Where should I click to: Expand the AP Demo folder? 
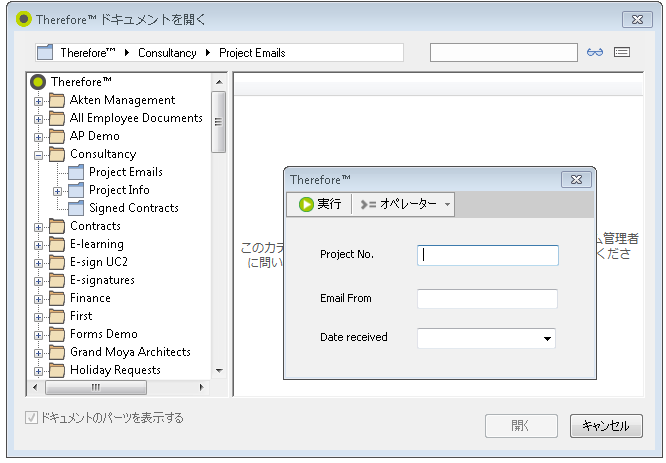pyautogui.click(x=38, y=137)
